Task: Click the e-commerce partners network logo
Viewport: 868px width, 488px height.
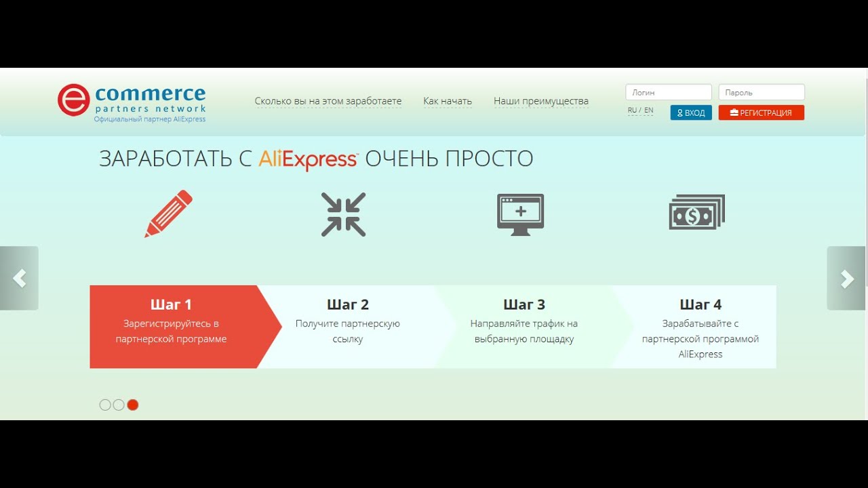Action: click(x=132, y=102)
